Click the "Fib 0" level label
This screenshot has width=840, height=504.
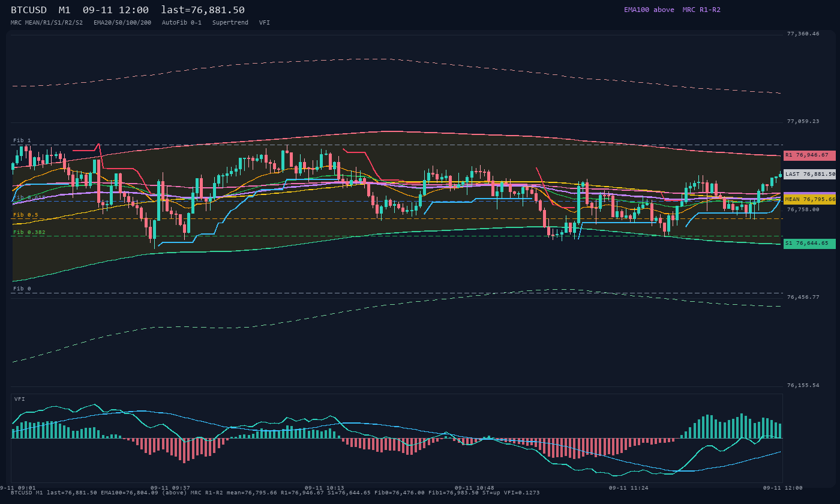22,289
